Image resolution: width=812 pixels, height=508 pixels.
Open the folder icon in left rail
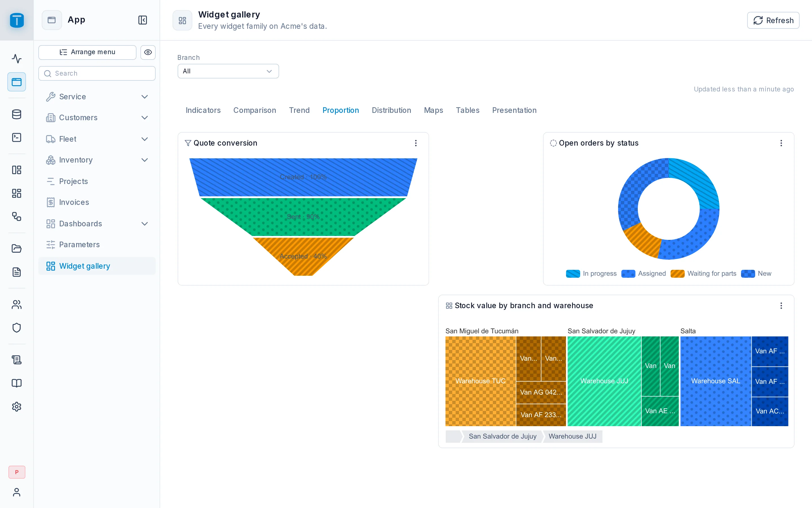coord(16,249)
